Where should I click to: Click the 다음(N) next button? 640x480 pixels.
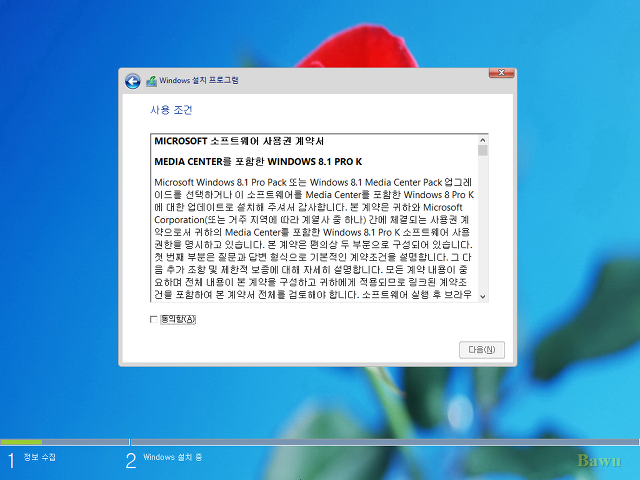482,350
